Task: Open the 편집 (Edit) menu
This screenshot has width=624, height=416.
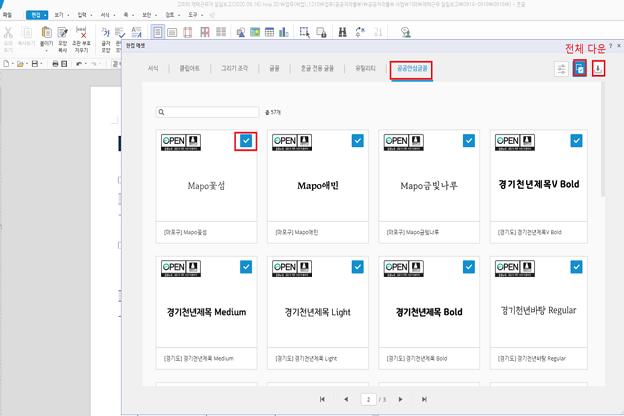Action: [x=37, y=15]
